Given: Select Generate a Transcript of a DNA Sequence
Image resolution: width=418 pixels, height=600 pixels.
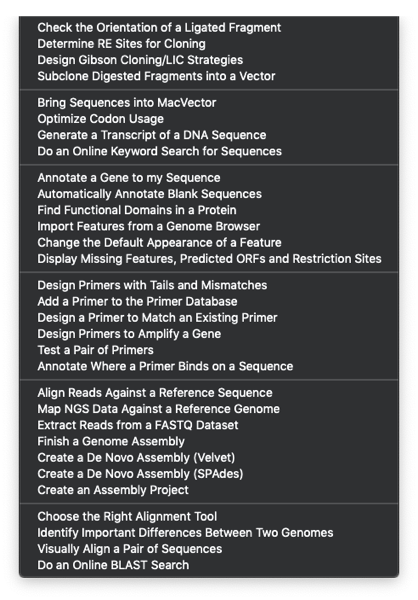Looking at the screenshot, I should 209,135.
